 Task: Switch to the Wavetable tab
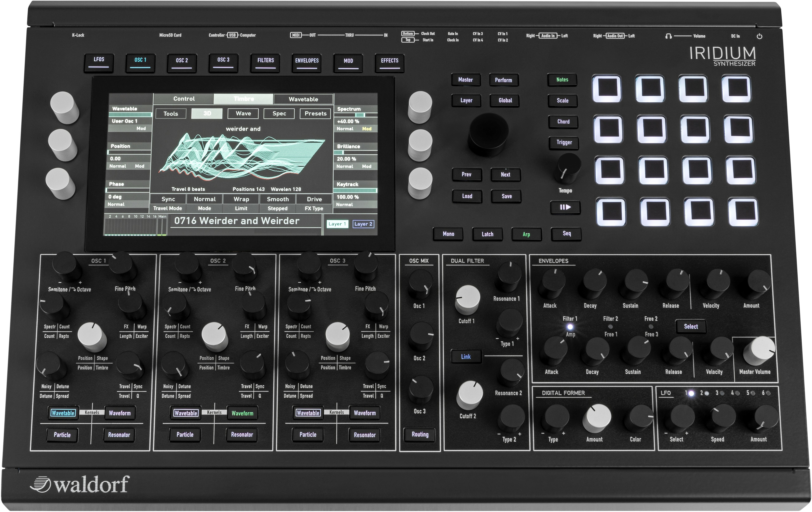click(303, 99)
